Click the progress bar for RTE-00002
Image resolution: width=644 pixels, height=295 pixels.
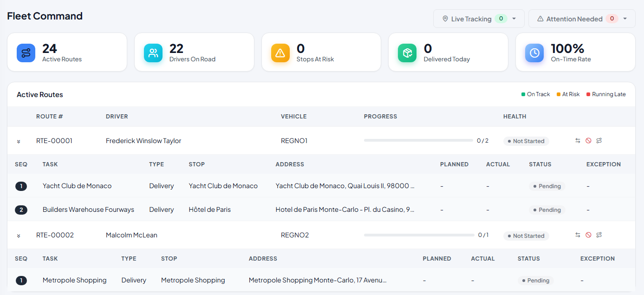tap(419, 235)
